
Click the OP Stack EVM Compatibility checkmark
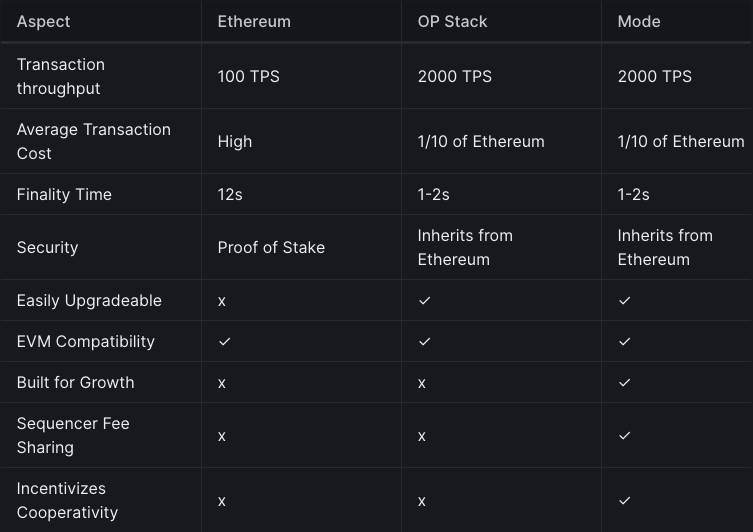425,342
